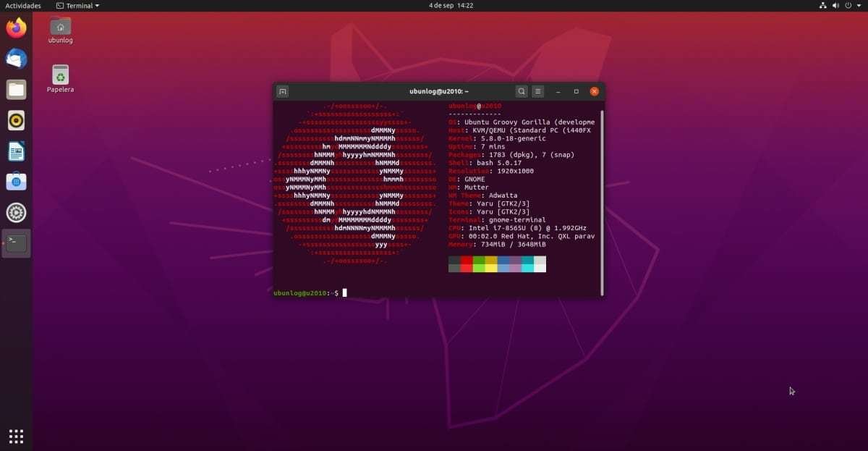Click the 'gnome-terminal' text

coord(516,219)
